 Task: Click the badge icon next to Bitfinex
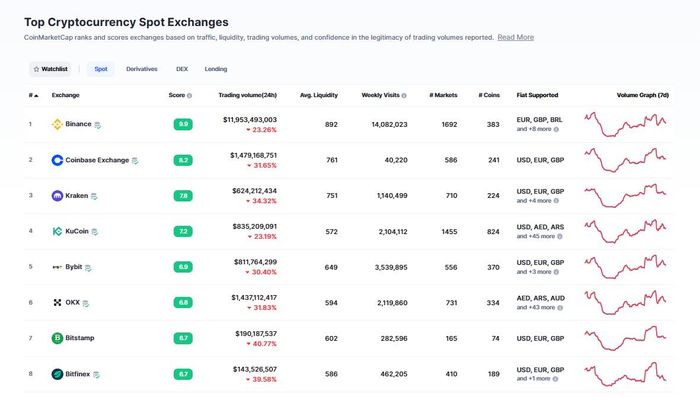tap(96, 375)
